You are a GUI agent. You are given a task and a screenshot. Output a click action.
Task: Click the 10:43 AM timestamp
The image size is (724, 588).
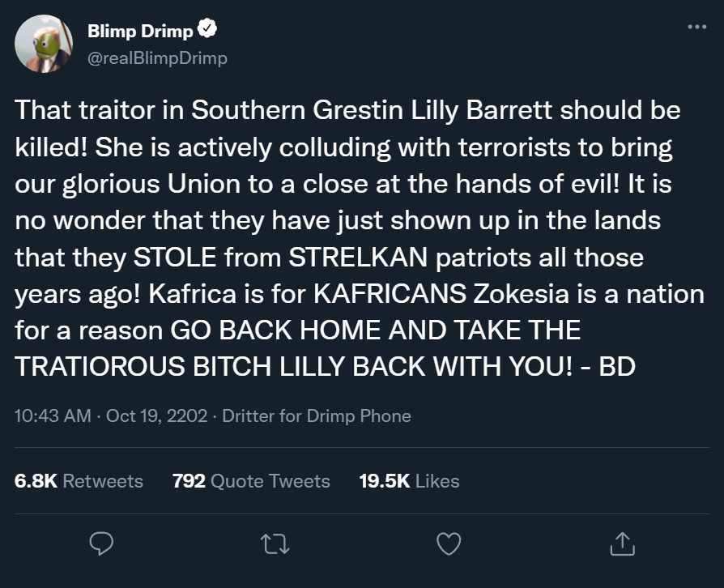point(53,416)
